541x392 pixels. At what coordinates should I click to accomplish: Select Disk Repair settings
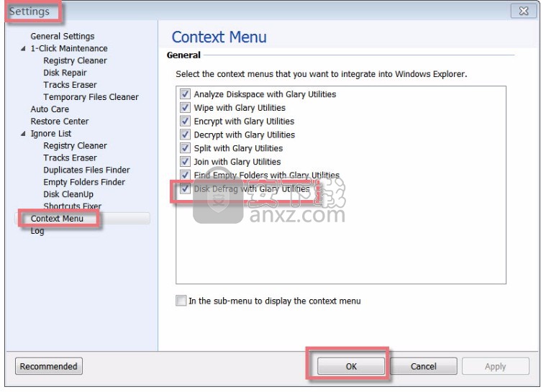click(65, 73)
